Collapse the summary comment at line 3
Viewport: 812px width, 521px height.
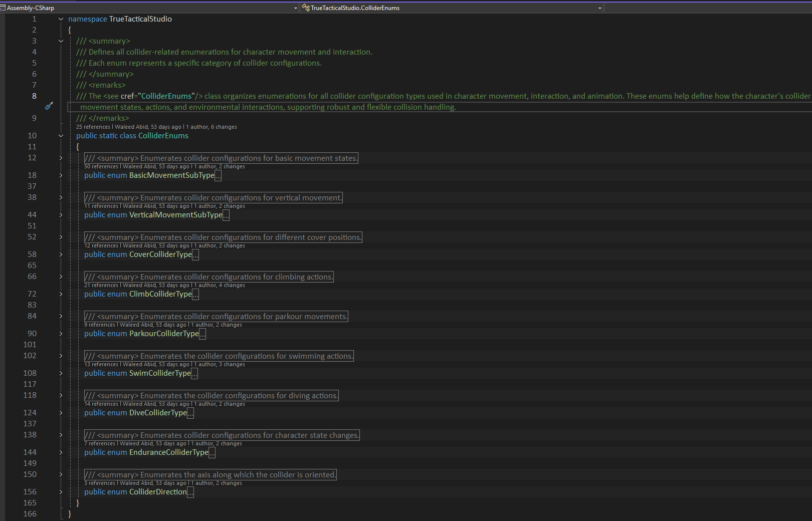tap(61, 41)
